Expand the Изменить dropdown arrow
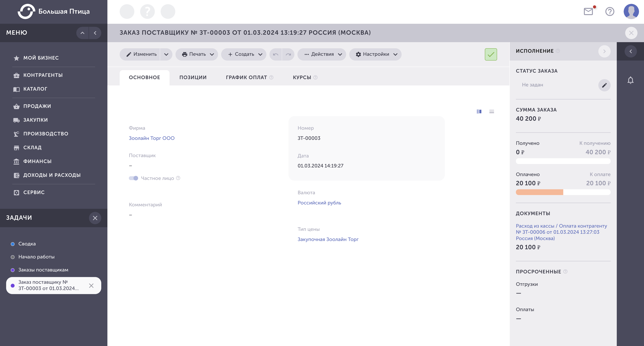 coord(166,54)
